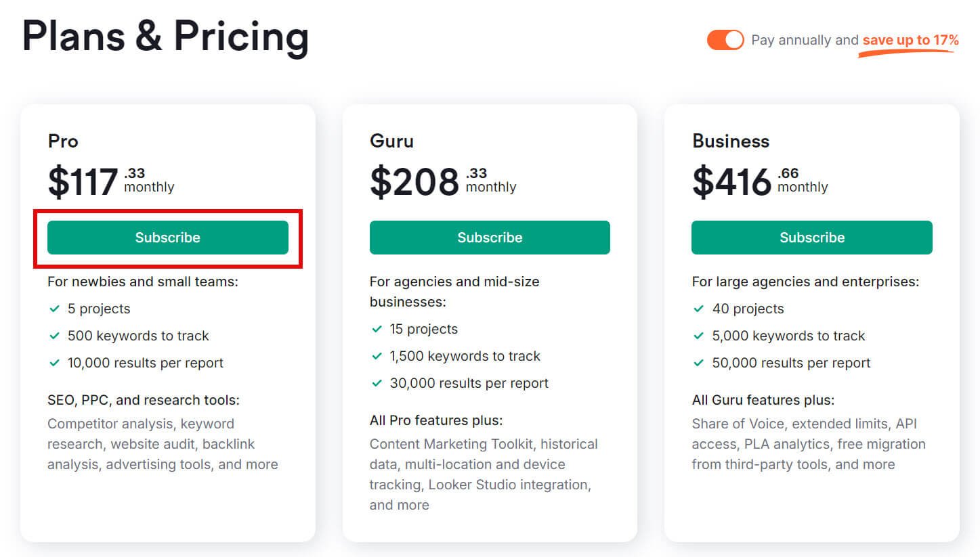Click the $117 monthly price

(83, 182)
